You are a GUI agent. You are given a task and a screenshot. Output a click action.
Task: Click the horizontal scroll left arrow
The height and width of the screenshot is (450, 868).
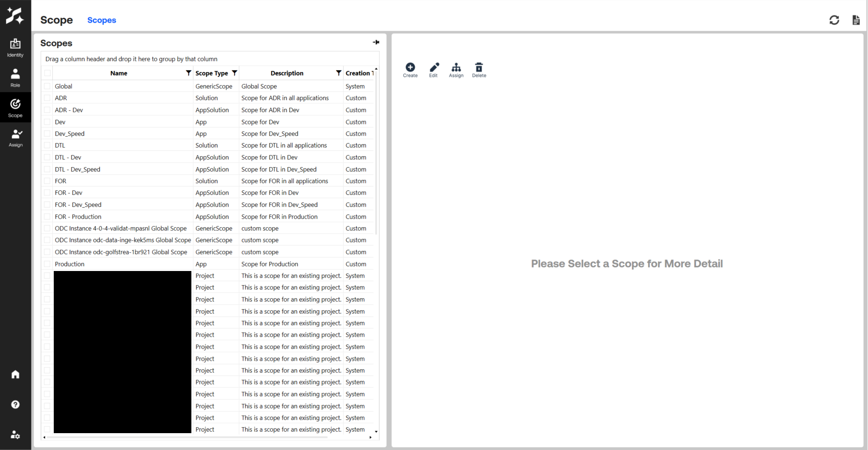pyautogui.click(x=44, y=437)
